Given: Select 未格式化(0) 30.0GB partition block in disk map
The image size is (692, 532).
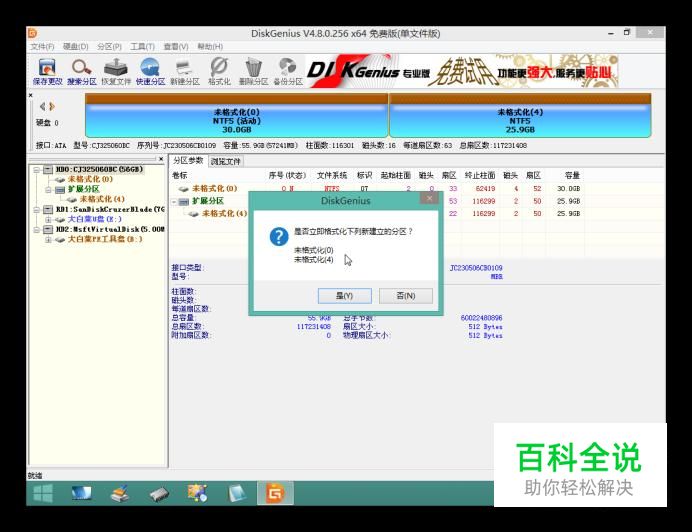Looking at the screenshot, I should point(237,115).
